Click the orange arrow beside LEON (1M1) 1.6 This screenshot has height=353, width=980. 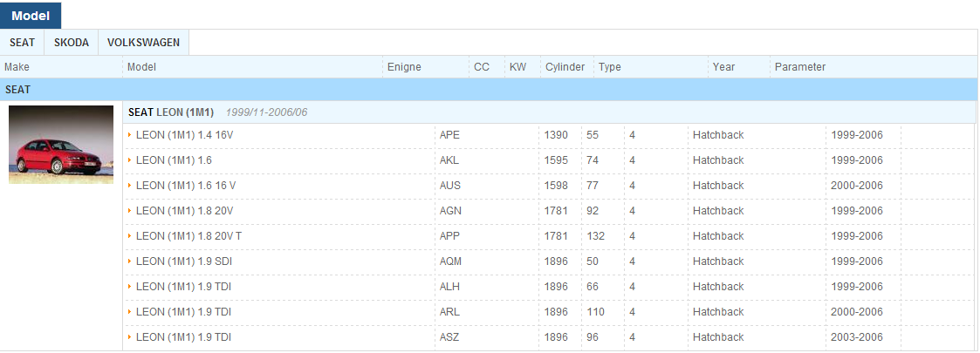point(130,160)
